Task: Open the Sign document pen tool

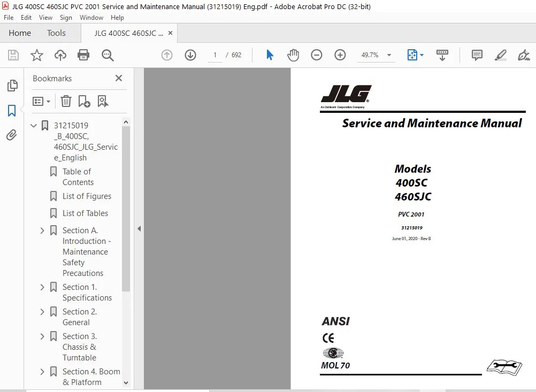Action: 524,55
